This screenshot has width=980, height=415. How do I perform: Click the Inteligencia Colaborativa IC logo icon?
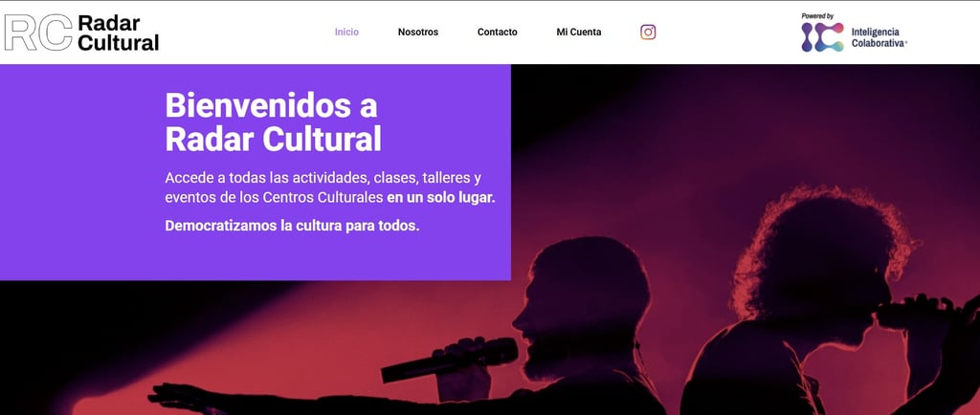[x=822, y=37]
